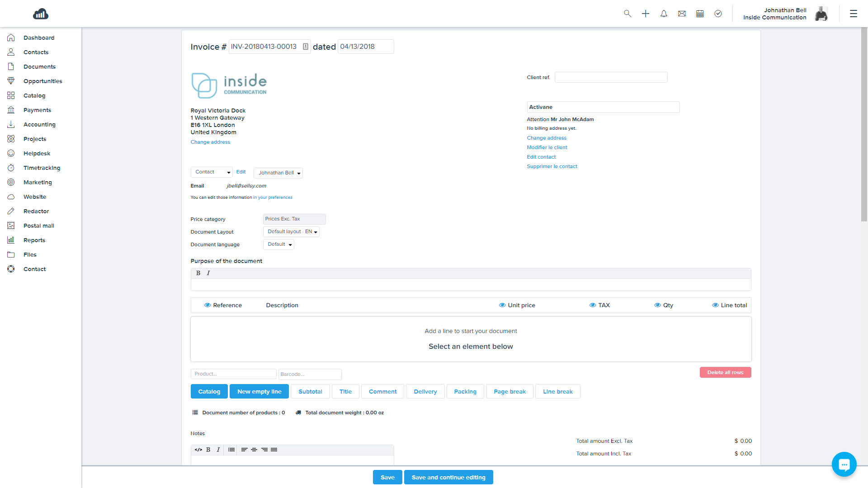Click the tasks checkmark circle icon
Screen dimensions: 868x488
point(718,14)
